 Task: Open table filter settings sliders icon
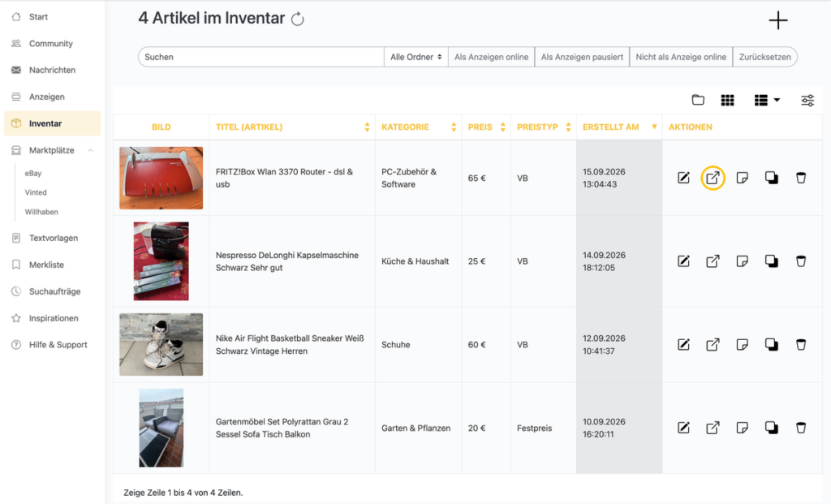pyautogui.click(x=807, y=100)
